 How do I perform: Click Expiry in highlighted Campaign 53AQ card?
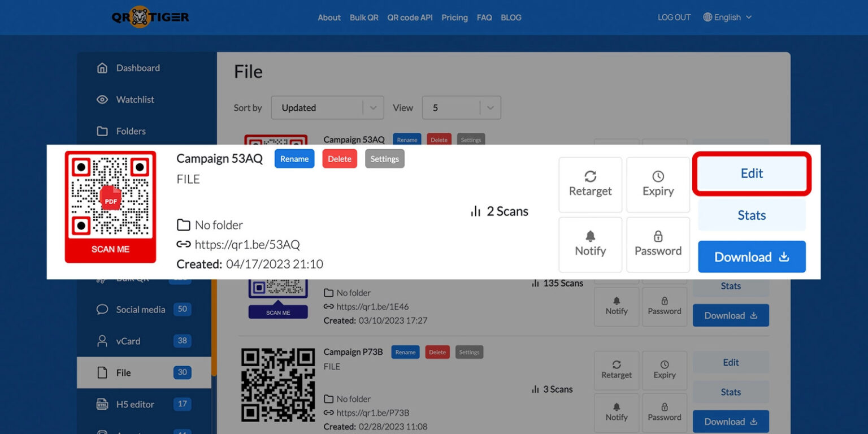658,185
